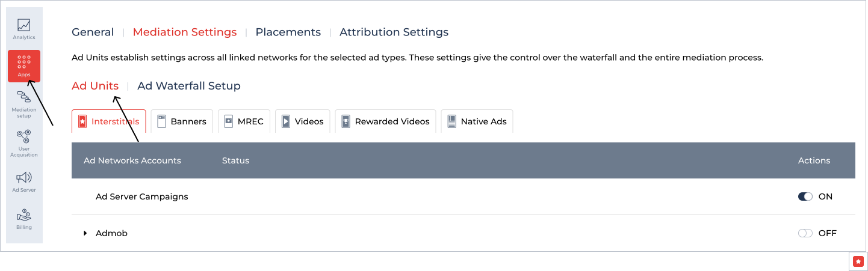Select the Native Ads tab
This screenshot has height=271, width=868.
pos(477,121)
